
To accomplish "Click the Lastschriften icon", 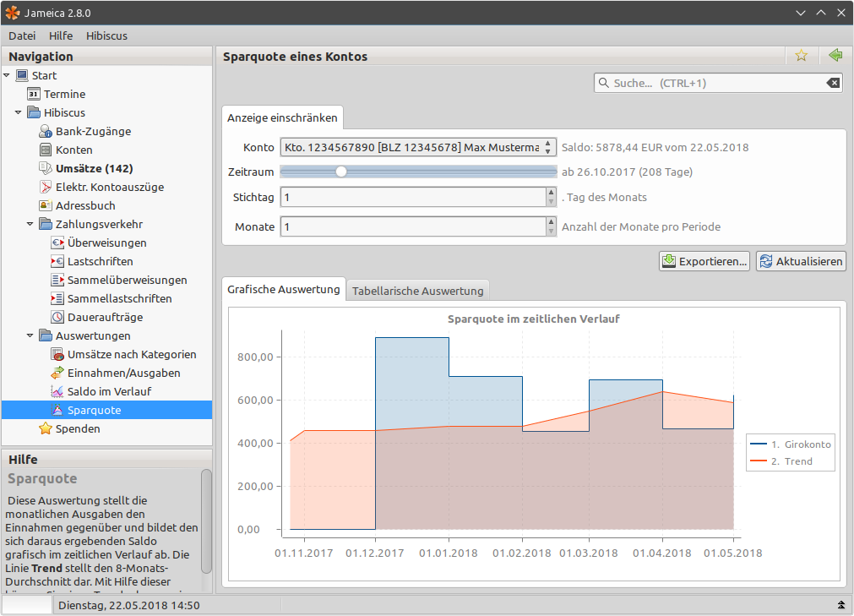I will point(57,261).
